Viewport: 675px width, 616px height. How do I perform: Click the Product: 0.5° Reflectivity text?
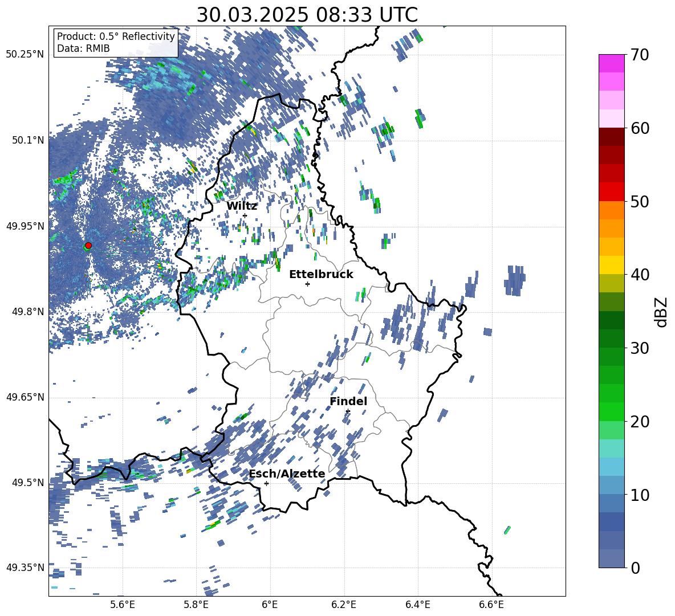pos(116,36)
